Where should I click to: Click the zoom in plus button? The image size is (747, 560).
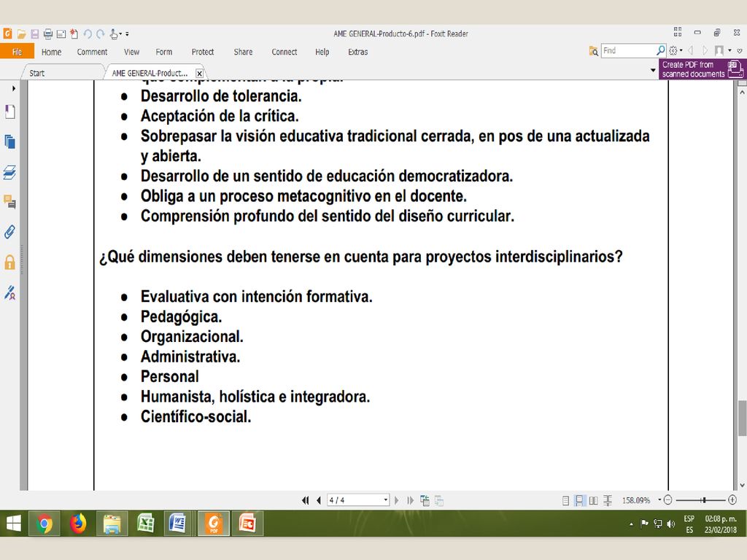732,500
